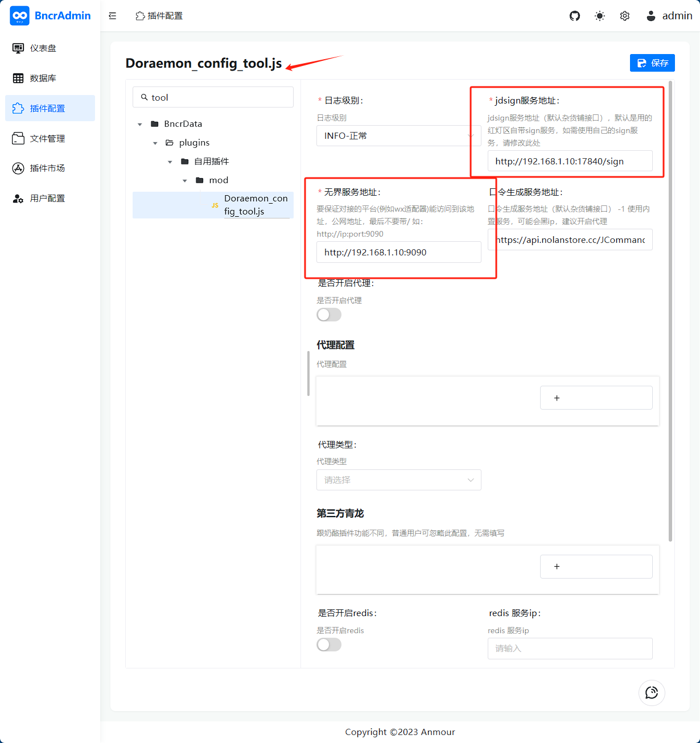Image resolution: width=700 pixels, height=743 pixels.
Task: Add entry with plus under 代理配置
Action: coord(596,398)
